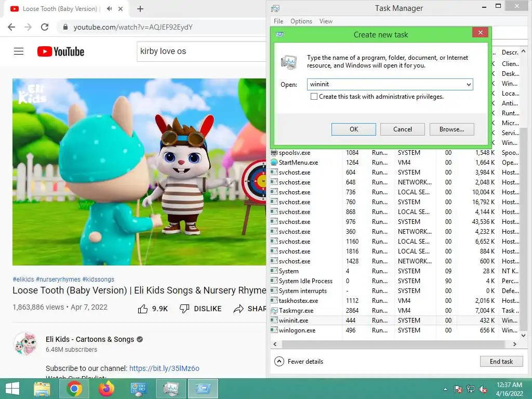This screenshot has width=532, height=399.
Task: Open Windows Start button
Action: click(12, 389)
